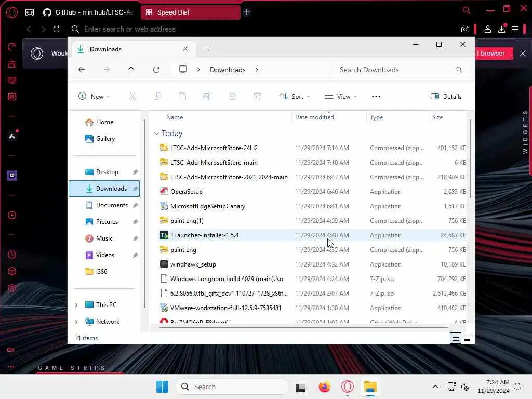Open Opera GX Corner gamepad icon

click(30, 12)
